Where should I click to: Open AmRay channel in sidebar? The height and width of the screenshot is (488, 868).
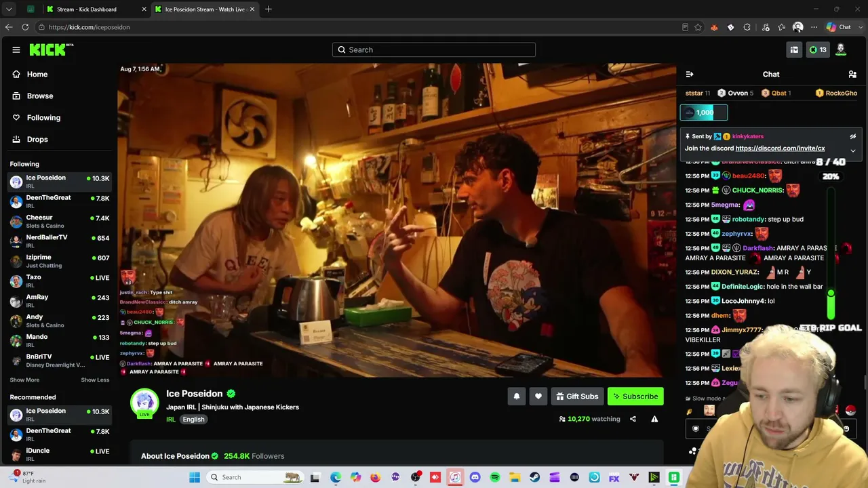tap(60, 300)
